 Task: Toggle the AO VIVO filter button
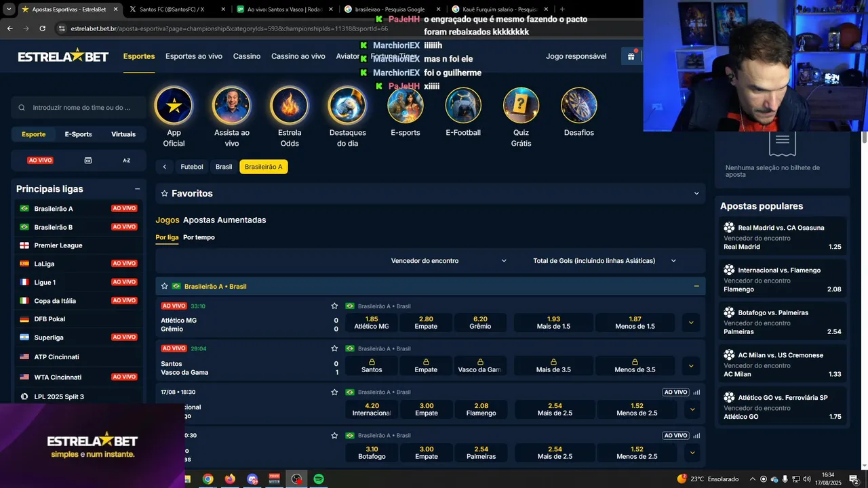(40, 161)
